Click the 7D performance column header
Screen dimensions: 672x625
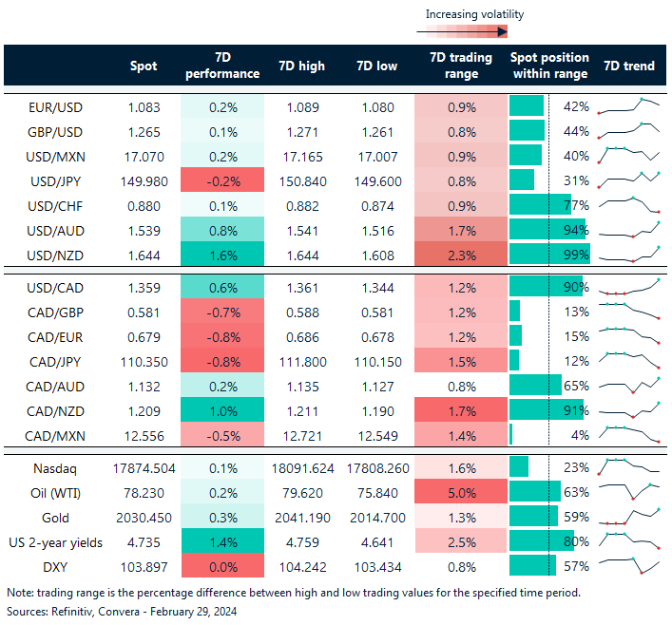tap(221, 66)
